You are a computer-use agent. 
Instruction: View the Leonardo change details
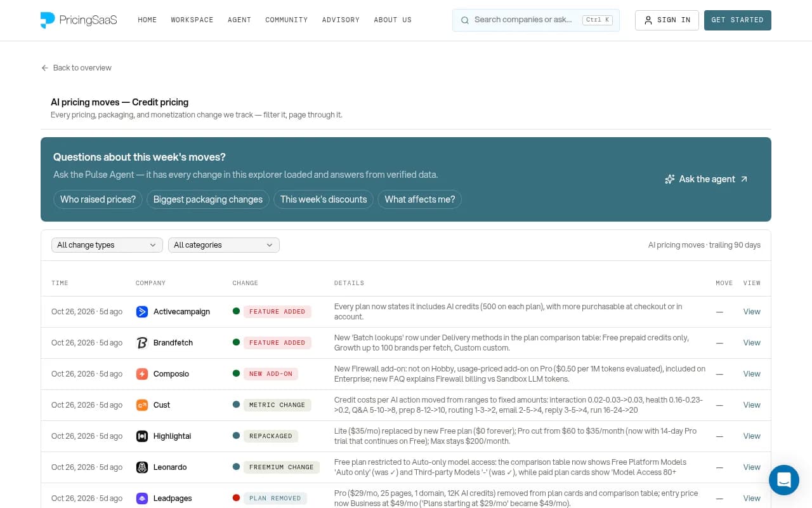click(752, 467)
